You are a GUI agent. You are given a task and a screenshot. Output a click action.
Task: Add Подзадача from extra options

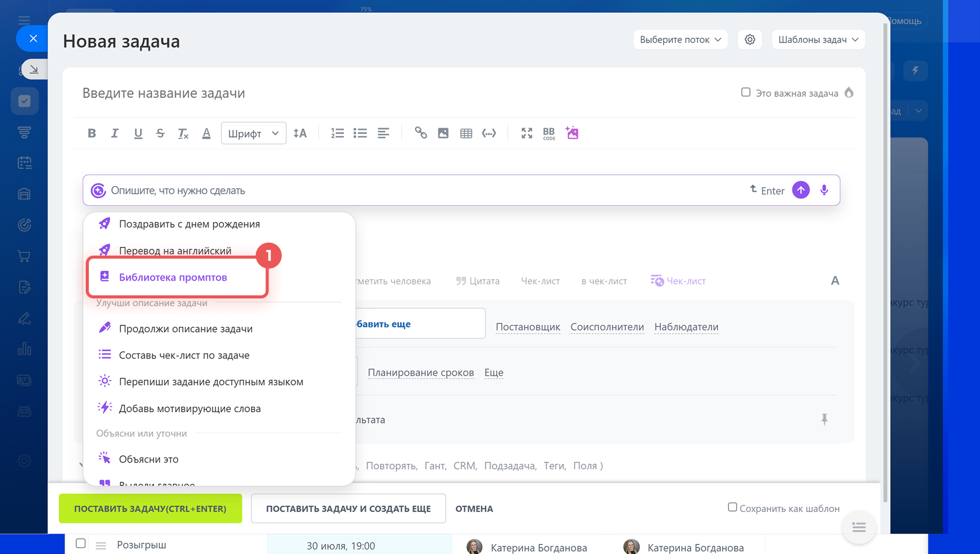(x=510, y=466)
